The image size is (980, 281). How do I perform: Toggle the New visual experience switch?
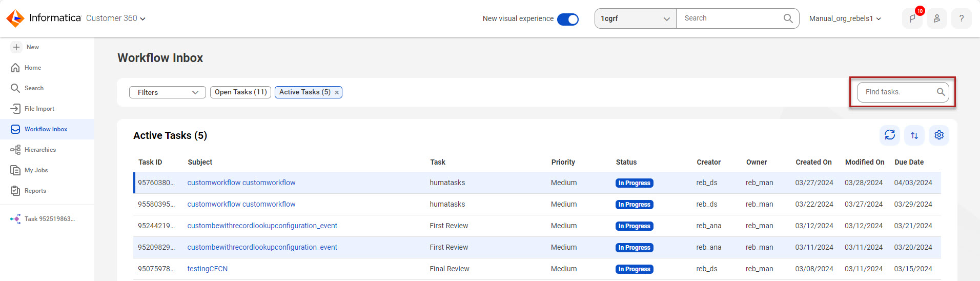[568, 19]
